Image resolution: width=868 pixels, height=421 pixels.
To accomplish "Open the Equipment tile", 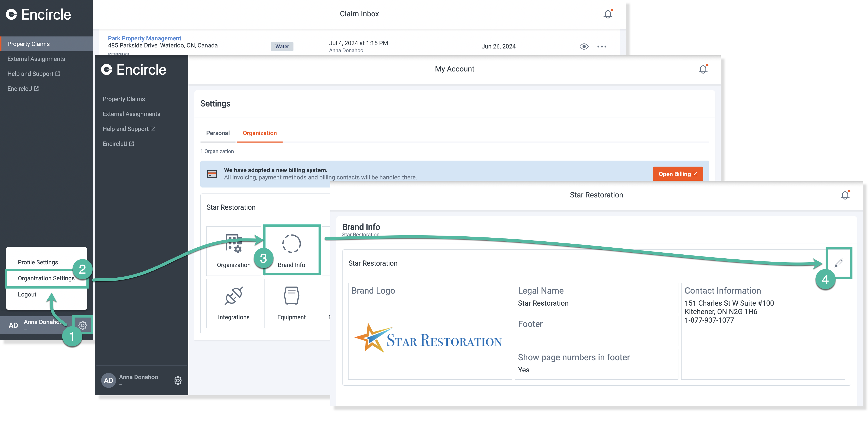I will point(291,303).
